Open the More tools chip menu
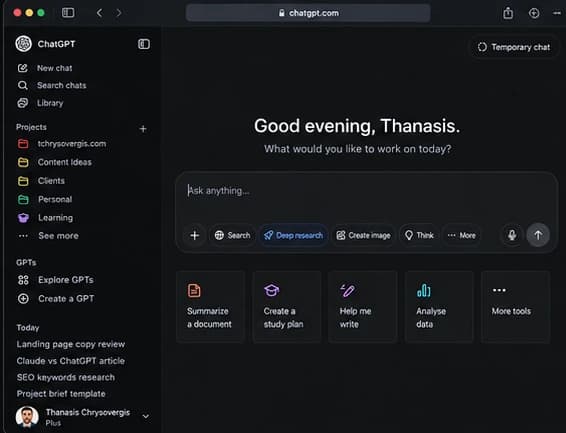Image resolution: width=566 pixels, height=433 pixels. click(462, 235)
